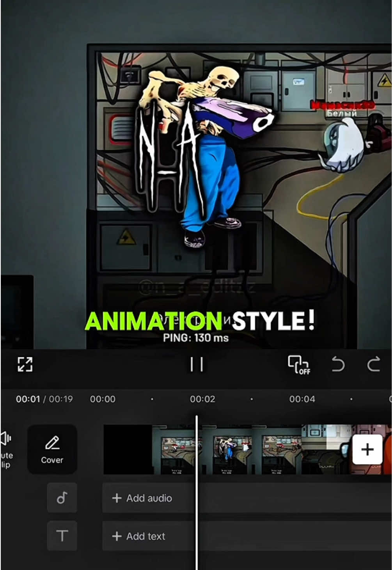The width and height of the screenshot is (392, 570).
Task: Click the white playhead line
Action: tap(197, 492)
